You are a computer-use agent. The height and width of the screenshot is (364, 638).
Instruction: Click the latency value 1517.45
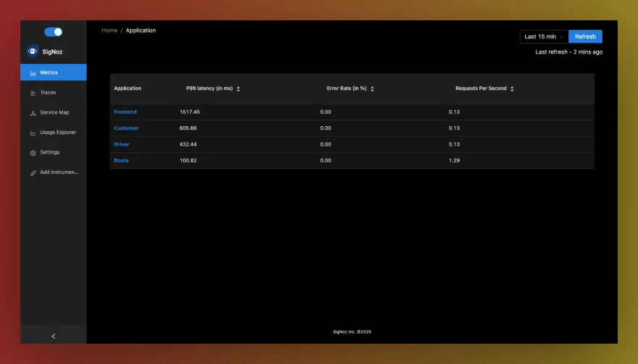pyautogui.click(x=190, y=112)
